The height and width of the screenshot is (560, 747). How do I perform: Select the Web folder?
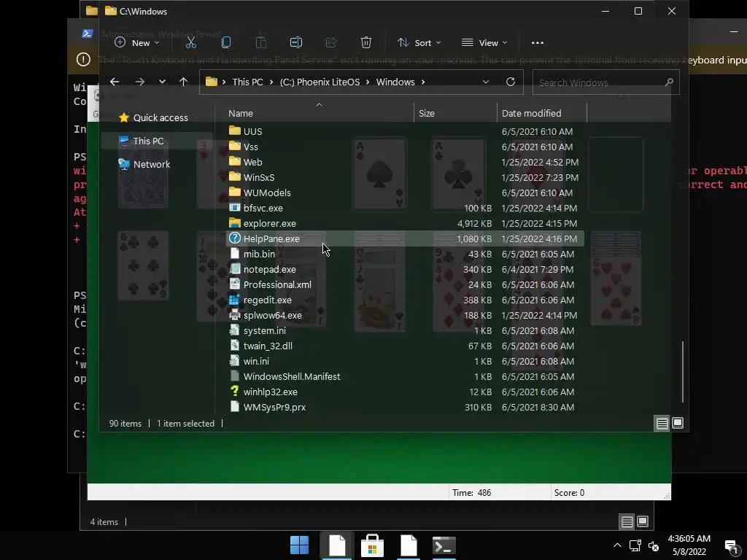404,162
